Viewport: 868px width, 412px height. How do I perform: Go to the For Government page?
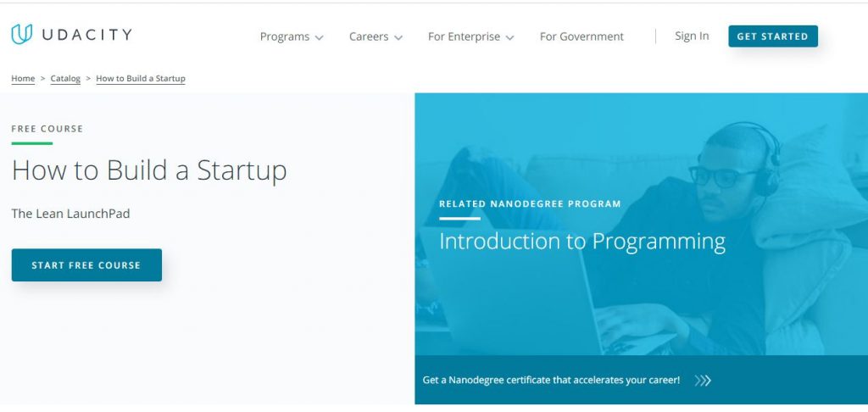[581, 36]
